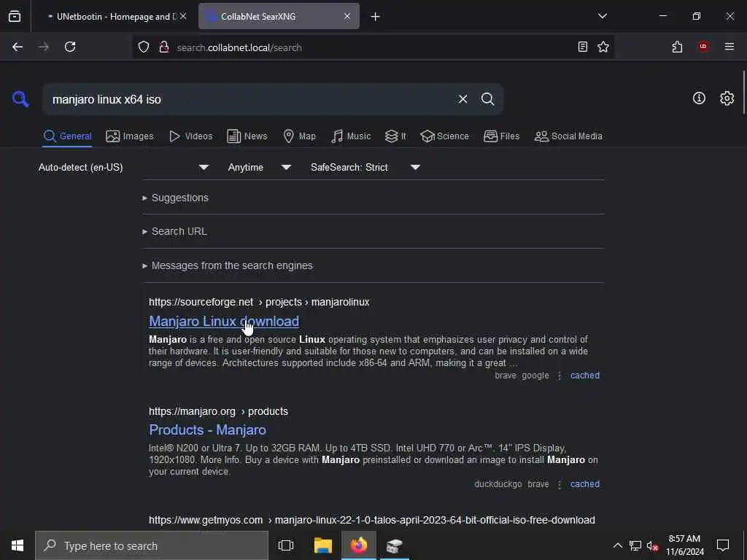Click the page vertical scrollbar
The image size is (747, 560).
(743, 93)
